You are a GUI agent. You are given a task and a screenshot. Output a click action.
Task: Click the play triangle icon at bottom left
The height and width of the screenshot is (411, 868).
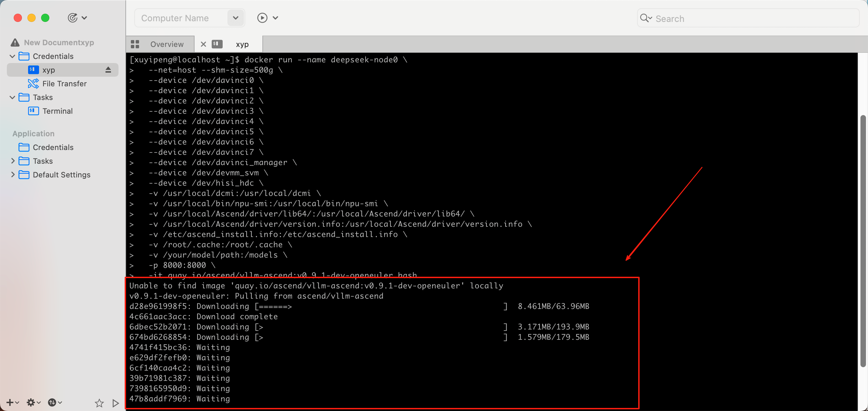click(x=115, y=403)
